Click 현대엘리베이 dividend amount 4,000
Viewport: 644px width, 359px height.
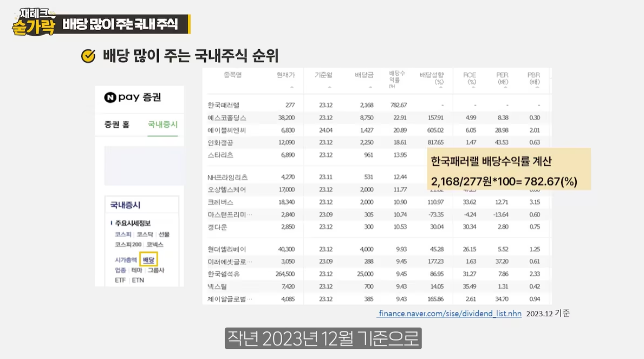[367, 249]
